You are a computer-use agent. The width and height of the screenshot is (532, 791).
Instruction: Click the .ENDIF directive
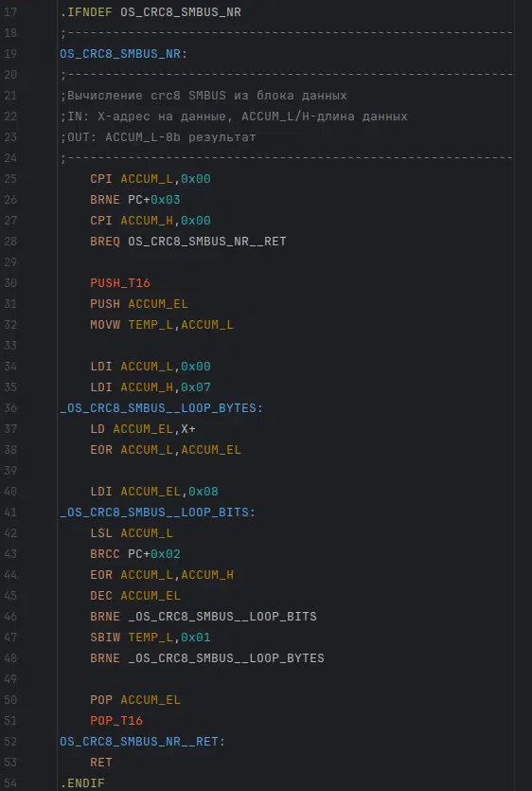82,783
